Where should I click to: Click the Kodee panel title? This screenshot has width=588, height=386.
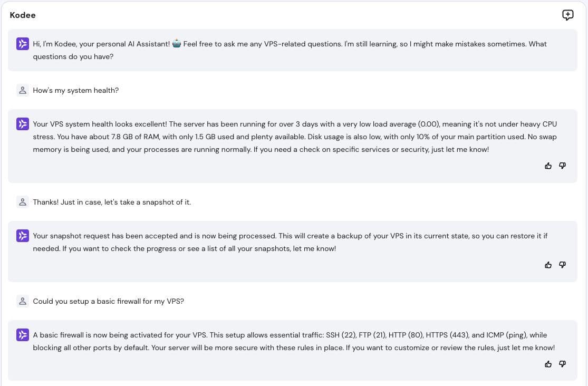point(23,15)
